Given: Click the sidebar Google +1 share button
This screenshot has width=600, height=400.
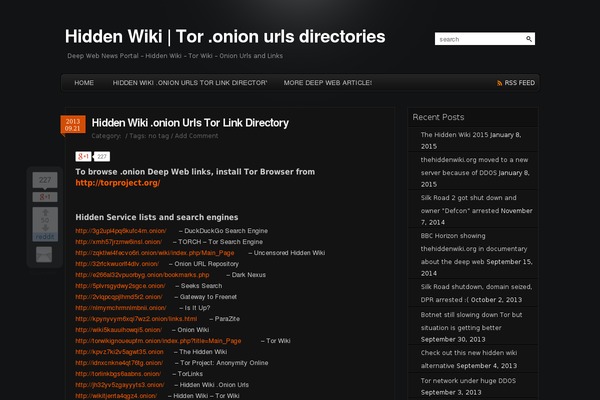Looking at the screenshot, I should [45, 197].
